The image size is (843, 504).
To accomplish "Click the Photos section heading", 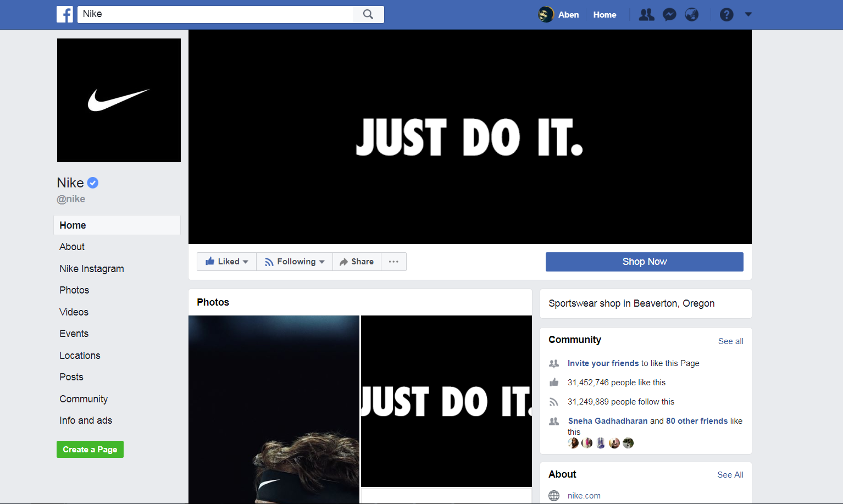I will tap(213, 302).
